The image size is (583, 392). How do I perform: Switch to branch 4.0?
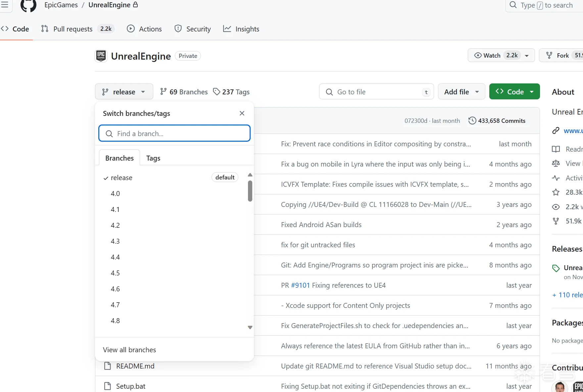(x=170, y=194)
